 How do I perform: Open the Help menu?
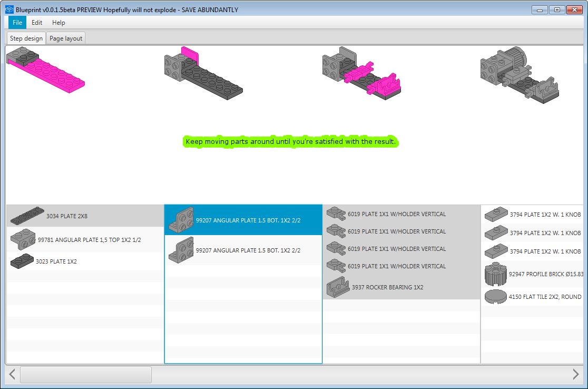pyautogui.click(x=58, y=23)
